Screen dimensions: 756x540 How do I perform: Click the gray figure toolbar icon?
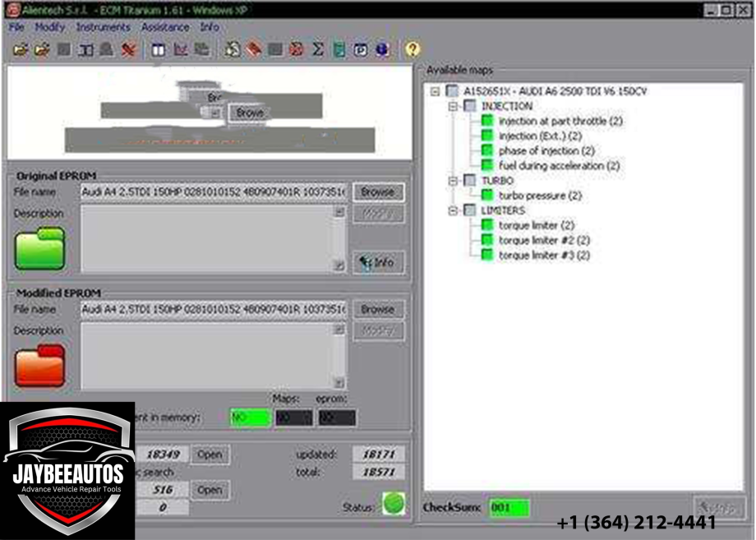107,49
